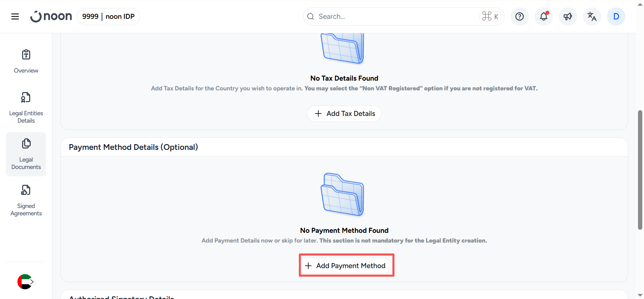Open Legal Entities Details section
Screen dimensions: 644x299
(26, 108)
